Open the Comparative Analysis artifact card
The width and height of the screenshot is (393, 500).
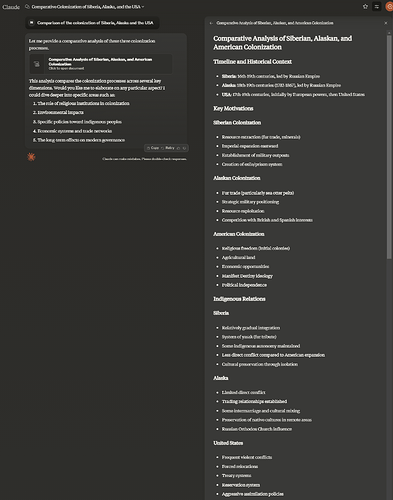tap(101, 64)
